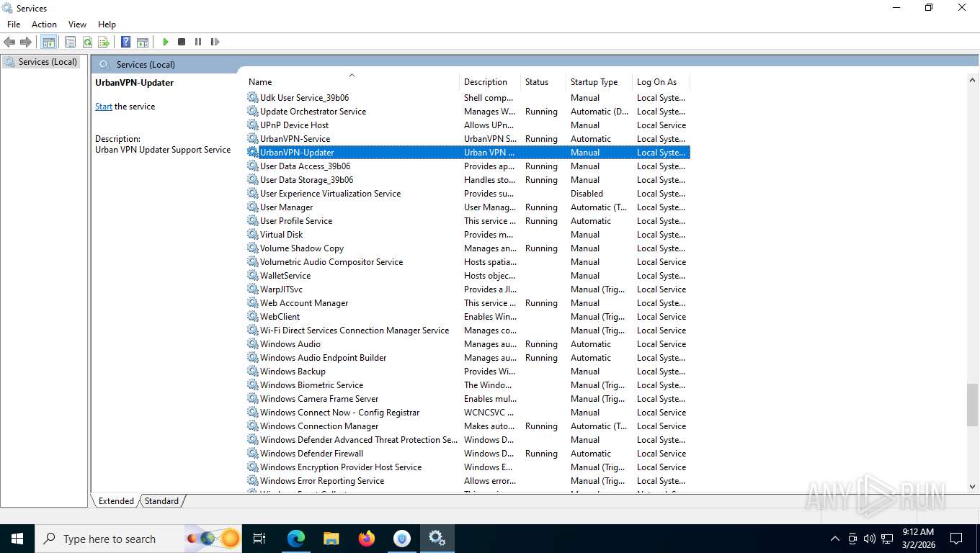Click the gear icon of Windows Audio
This screenshot has width=980, height=553.
pos(252,344)
